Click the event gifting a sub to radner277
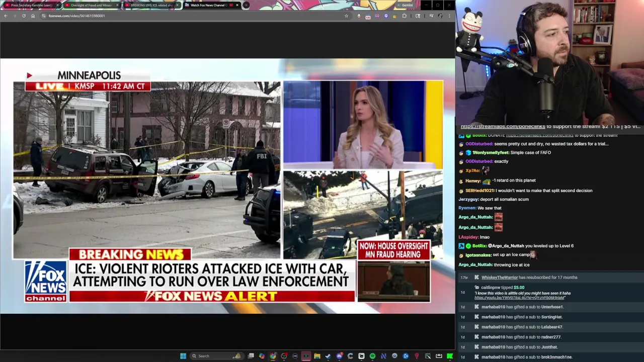Screen dimensions: 644x362 click(x=550, y=337)
